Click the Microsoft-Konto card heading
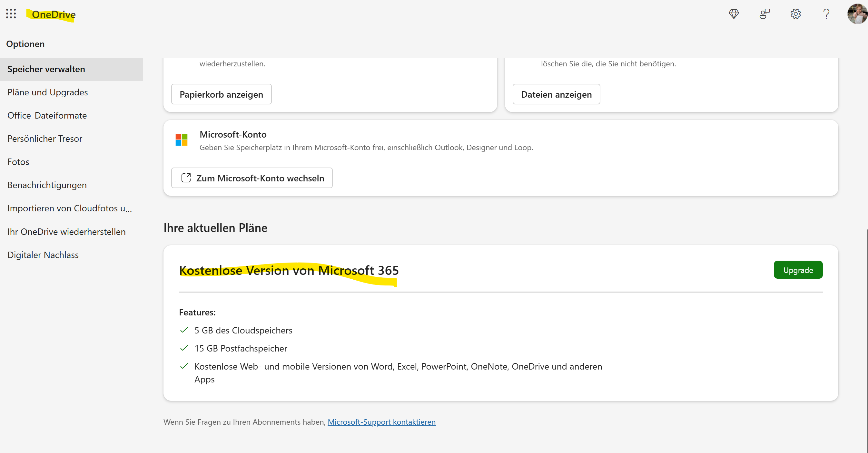Image resolution: width=868 pixels, height=453 pixels. tap(233, 135)
